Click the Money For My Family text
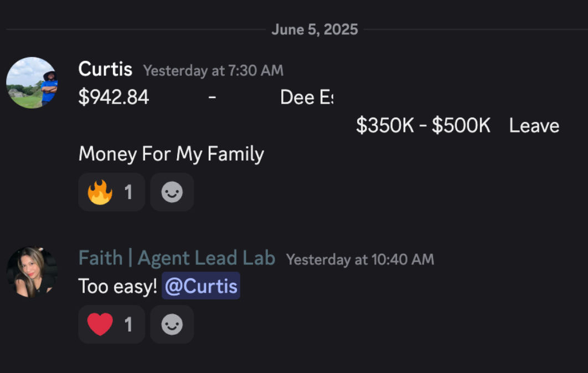 [x=172, y=154]
